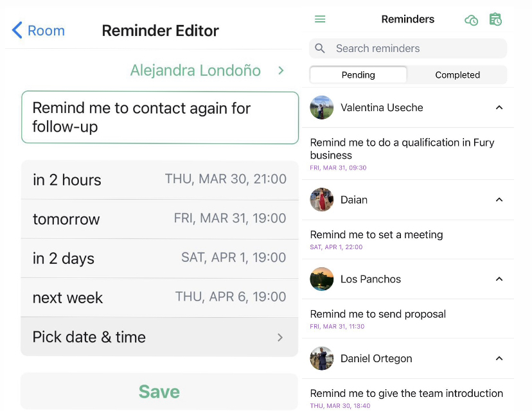Screen dimensions: 532x411
Task: Tap the cloud clock sync icon
Action: [x=471, y=20]
